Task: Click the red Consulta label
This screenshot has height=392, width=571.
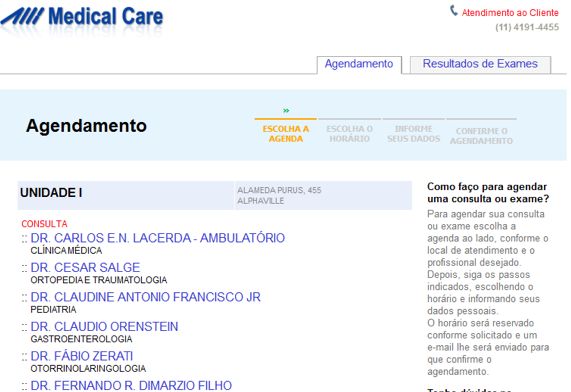Action: (44, 224)
